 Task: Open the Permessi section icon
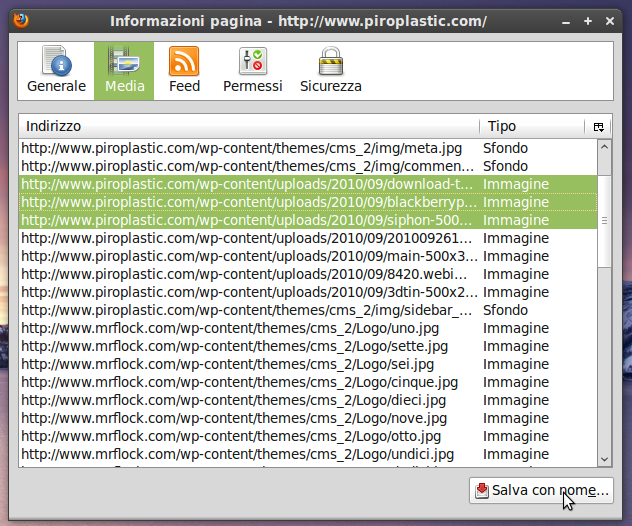click(252, 70)
